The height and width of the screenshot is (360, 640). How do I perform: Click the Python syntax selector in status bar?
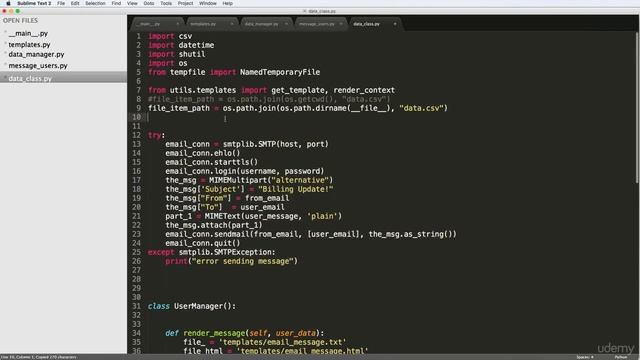point(620,357)
